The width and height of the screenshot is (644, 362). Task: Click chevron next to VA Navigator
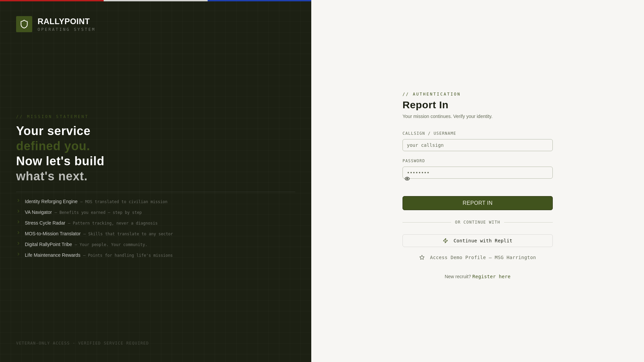click(x=18, y=212)
